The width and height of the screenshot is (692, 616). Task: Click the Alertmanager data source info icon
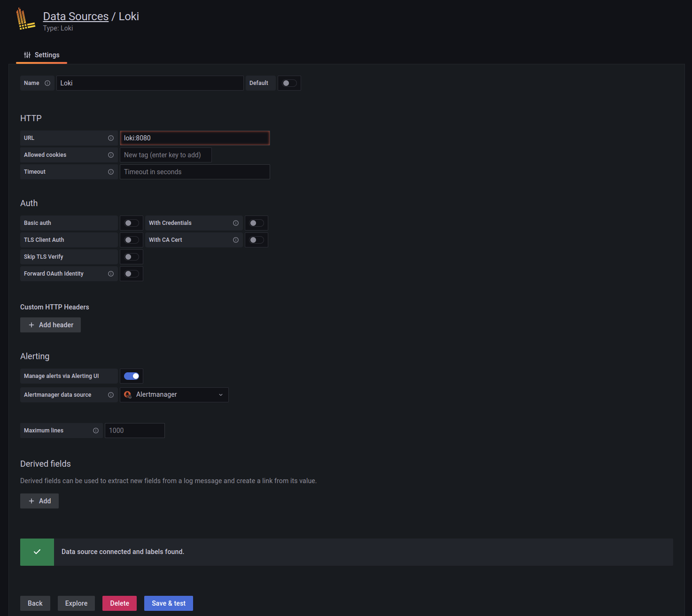point(111,394)
